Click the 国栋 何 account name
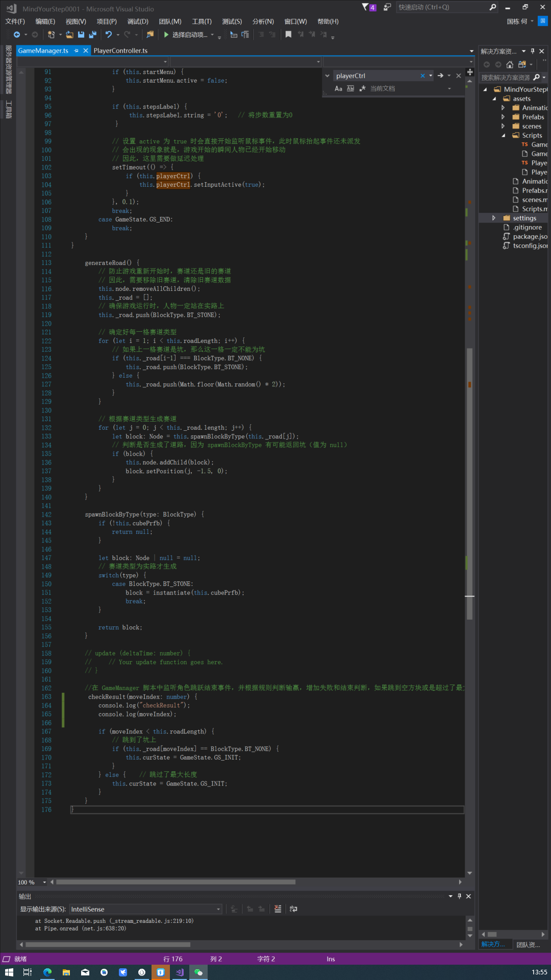Screen dimensions: 551x980 click(x=517, y=21)
